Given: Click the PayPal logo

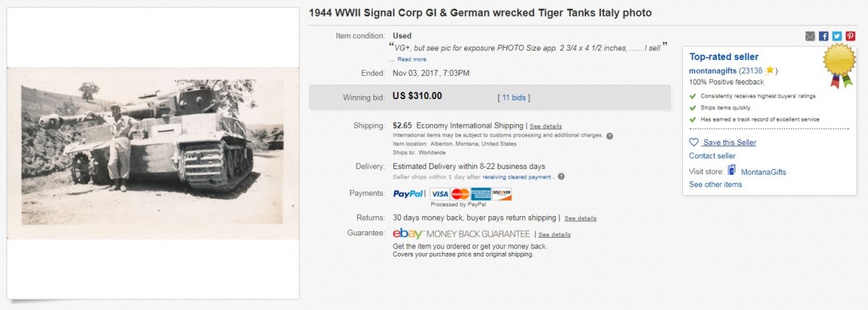Looking at the screenshot, I should click(x=409, y=194).
